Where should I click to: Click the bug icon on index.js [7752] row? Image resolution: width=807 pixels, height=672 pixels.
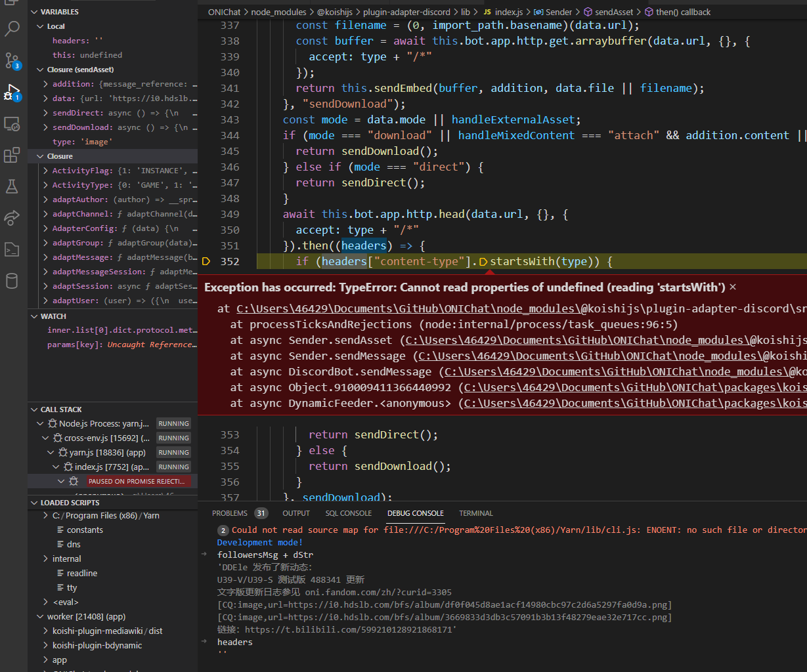pyautogui.click(x=68, y=467)
